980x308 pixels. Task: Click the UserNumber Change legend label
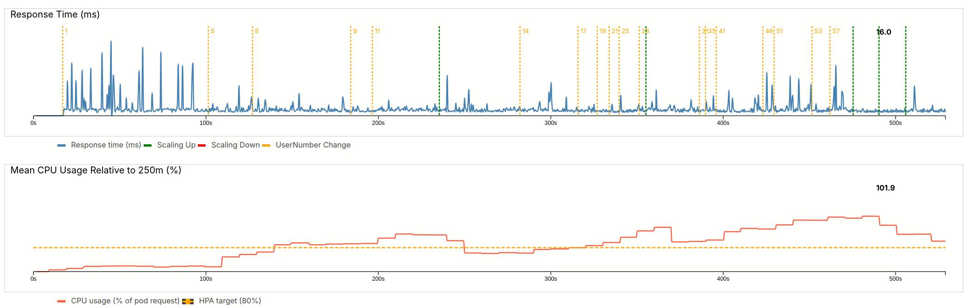tap(313, 145)
